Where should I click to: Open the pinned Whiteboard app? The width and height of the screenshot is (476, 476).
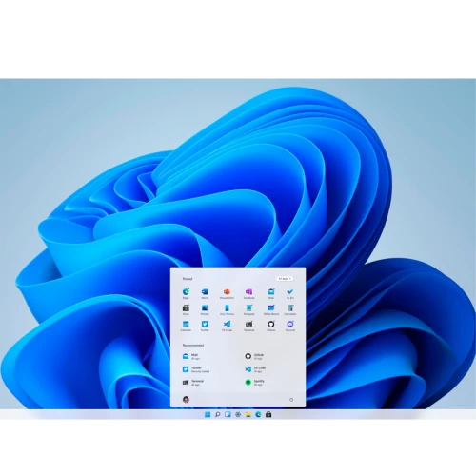tap(271, 309)
